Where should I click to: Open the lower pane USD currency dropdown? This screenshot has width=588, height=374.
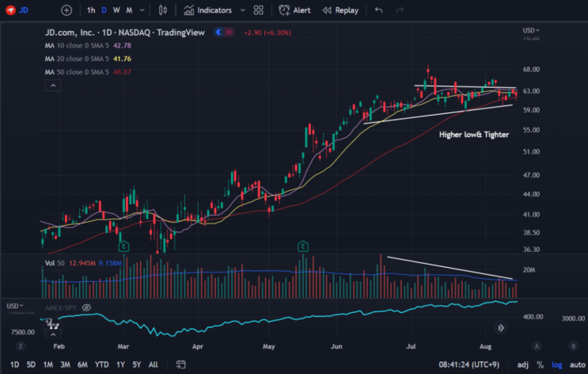tap(14, 306)
